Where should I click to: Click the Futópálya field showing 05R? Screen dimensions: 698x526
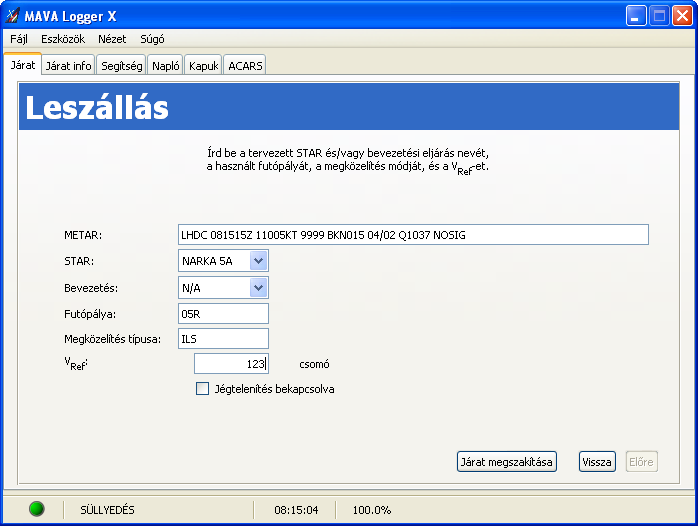coord(223,314)
